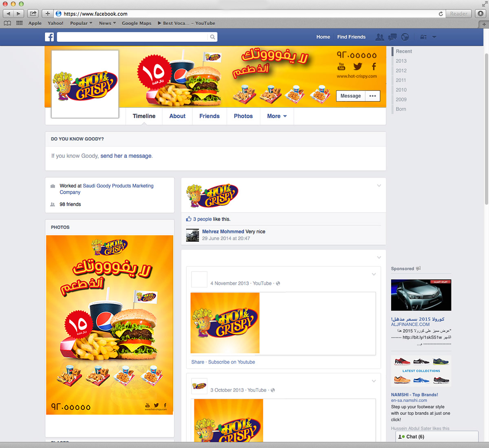Click the Facebook search field

coord(132,37)
